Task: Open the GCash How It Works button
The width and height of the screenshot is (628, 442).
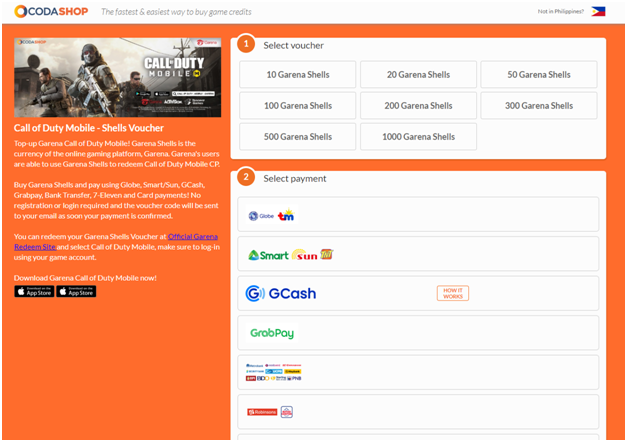Action: coord(453,293)
